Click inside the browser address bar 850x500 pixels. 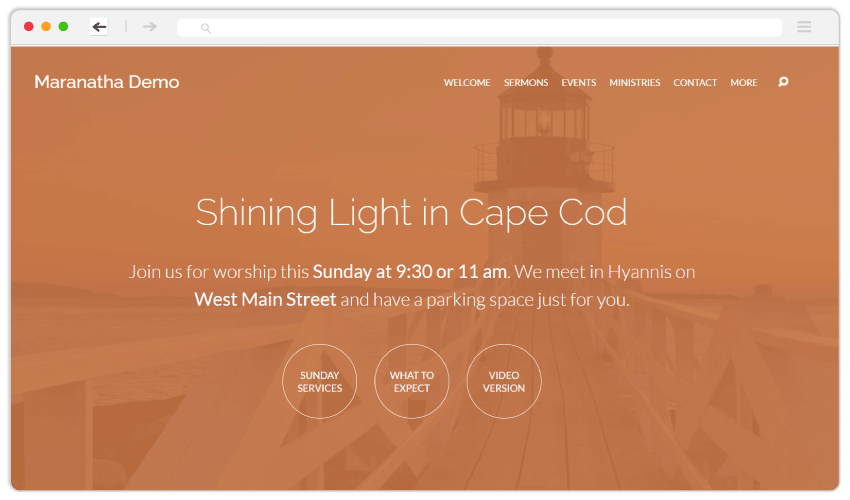pyautogui.click(x=479, y=27)
